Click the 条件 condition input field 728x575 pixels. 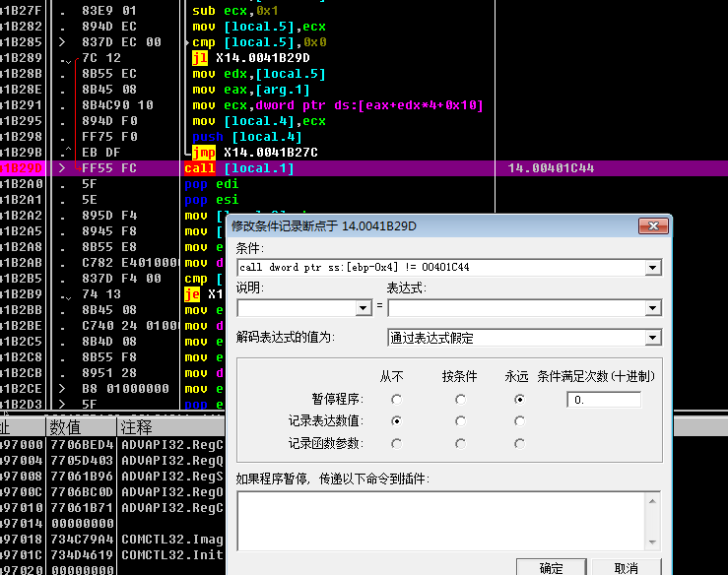(441, 267)
